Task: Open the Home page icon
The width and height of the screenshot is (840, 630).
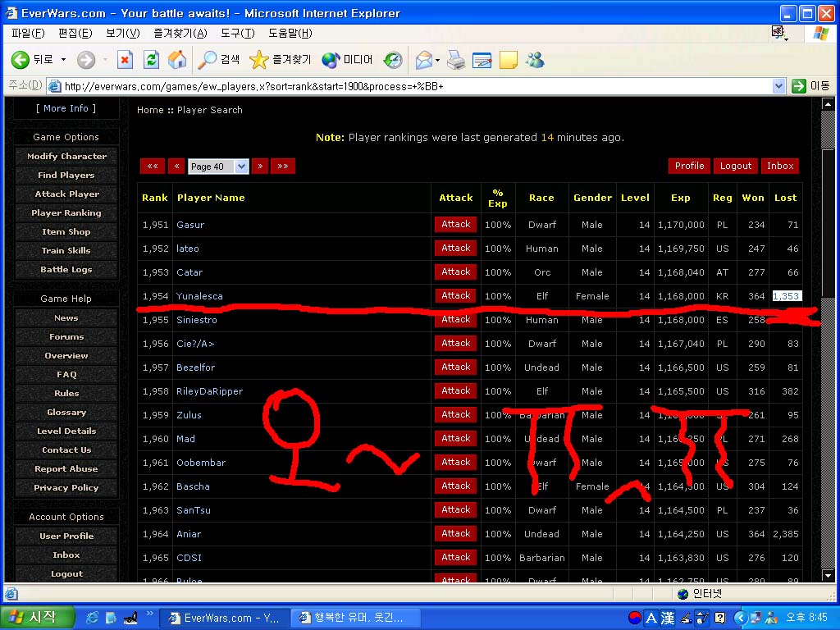Action: (177, 59)
